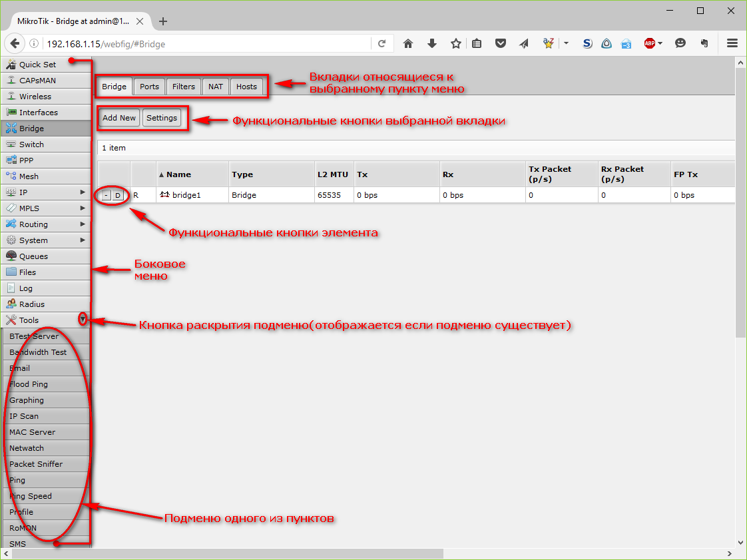The width and height of the screenshot is (747, 560).
Task: Open the browser Downloads arrow icon
Action: [x=431, y=44]
